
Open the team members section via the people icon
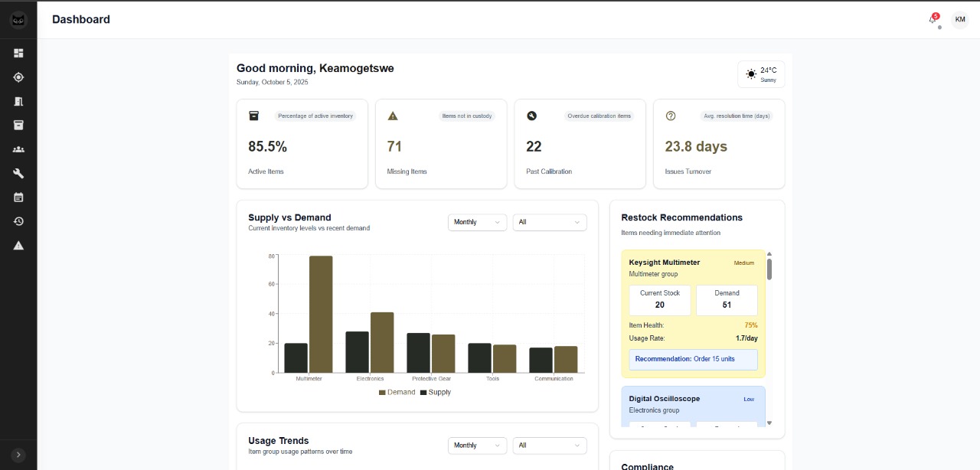18,149
